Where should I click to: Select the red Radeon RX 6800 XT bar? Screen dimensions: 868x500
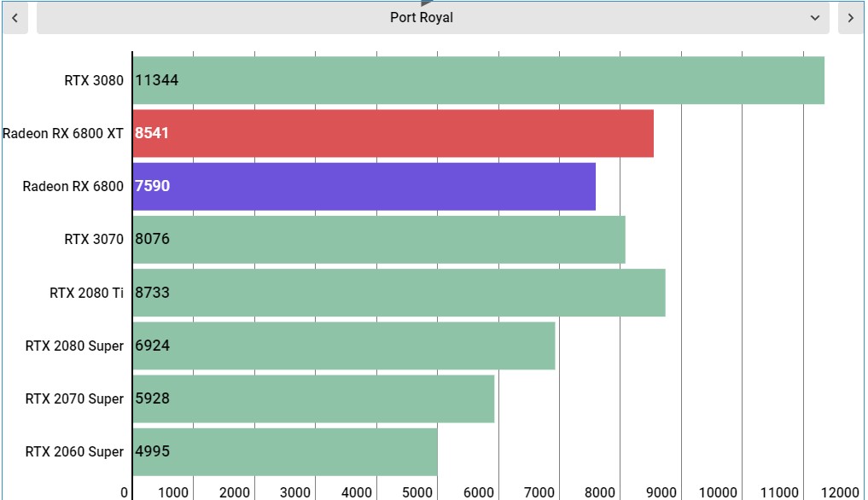point(393,133)
